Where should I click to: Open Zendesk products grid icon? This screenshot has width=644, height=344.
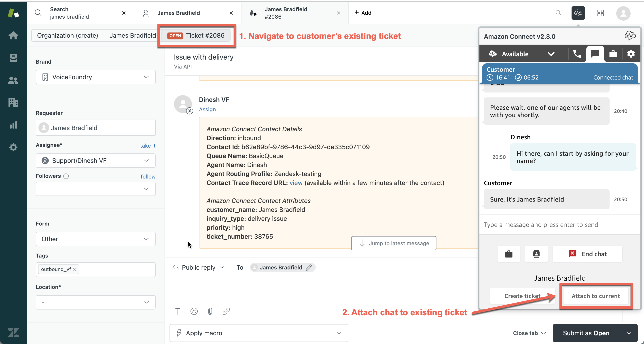tap(600, 13)
